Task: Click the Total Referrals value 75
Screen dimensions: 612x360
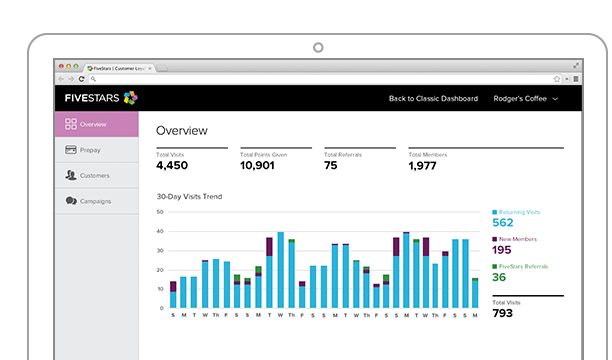Action: tap(331, 166)
